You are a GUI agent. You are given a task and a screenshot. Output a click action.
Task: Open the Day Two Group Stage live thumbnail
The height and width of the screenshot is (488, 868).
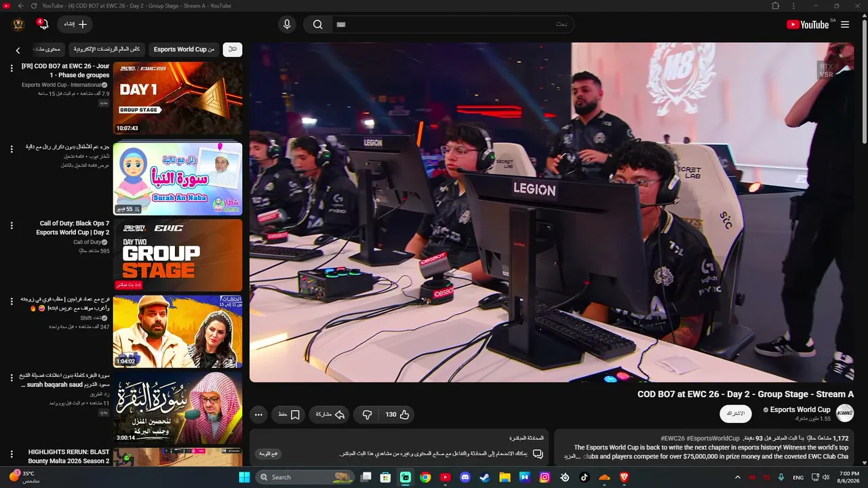pos(178,256)
